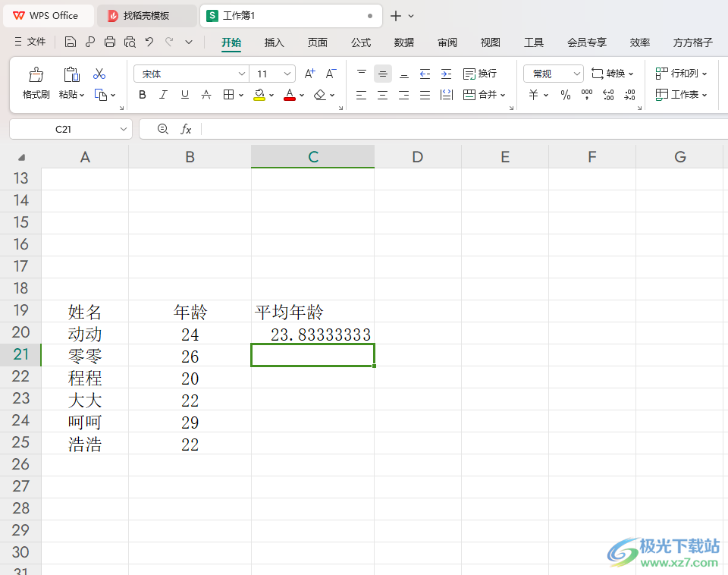Align text to top

click(x=362, y=74)
